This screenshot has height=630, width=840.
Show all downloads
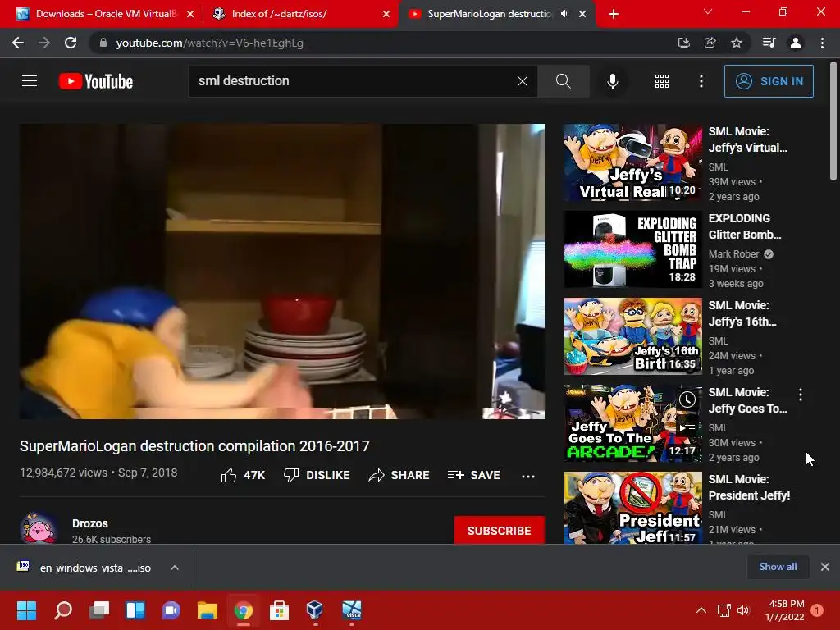tap(778, 567)
